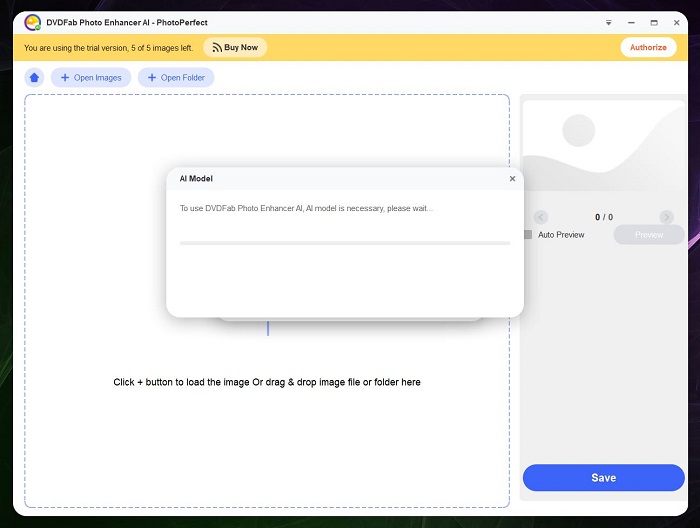Maximize the PhotoPerfect window
This screenshot has height=528, width=700.
(x=654, y=22)
